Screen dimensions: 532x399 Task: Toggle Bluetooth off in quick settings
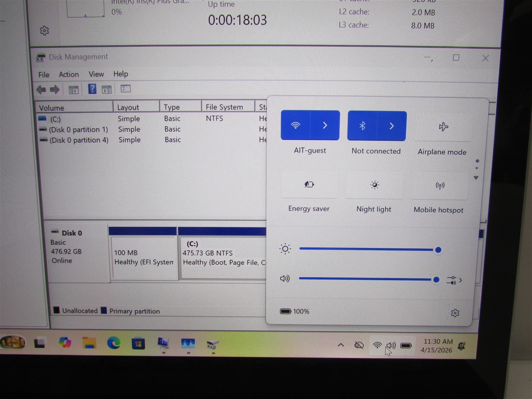click(x=362, y=126)
